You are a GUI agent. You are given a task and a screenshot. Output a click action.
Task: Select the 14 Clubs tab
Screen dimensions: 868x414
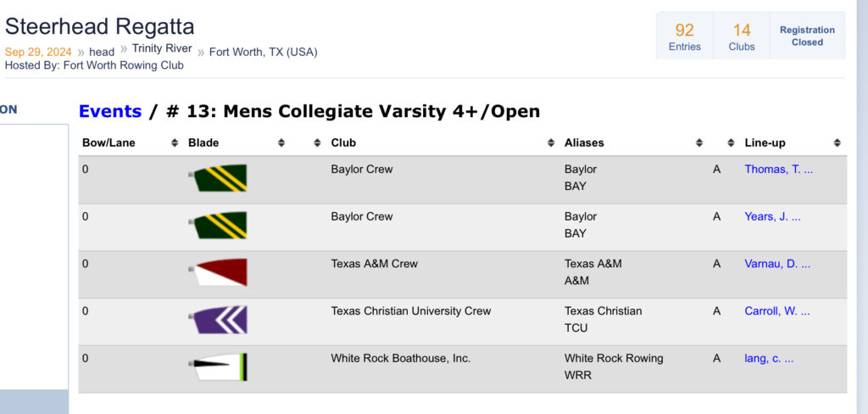point(741,36)
